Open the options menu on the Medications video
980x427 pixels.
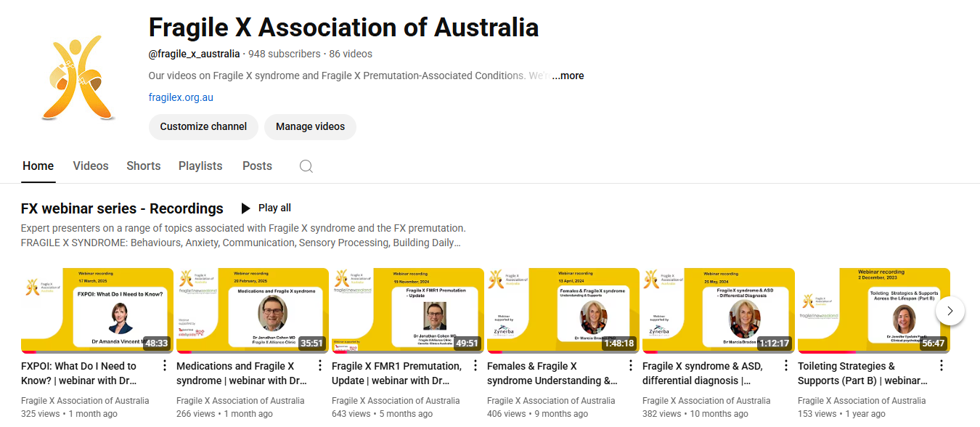pyautogui.click(x=319, y=365)
